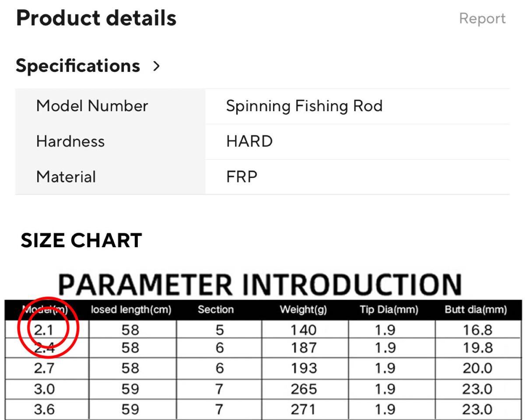The height and width of the screenshot is (420, 525).
Task: Click the HARD hardness value
Action: pos(249,141)
